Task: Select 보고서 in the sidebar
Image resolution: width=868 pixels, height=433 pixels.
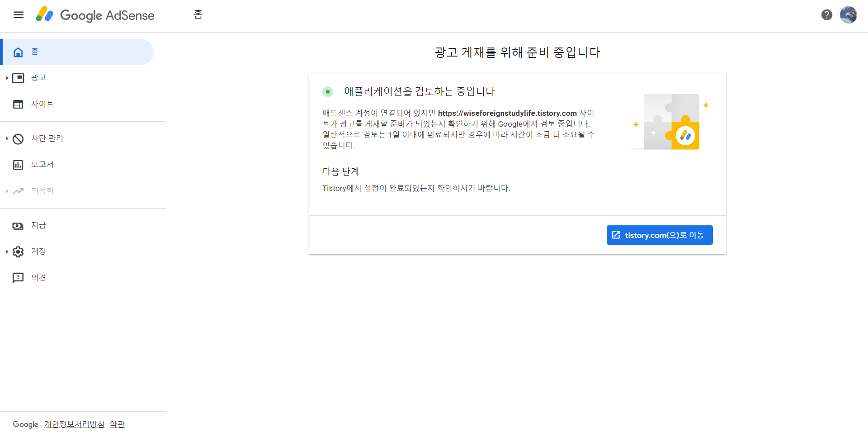Action: coord(78,165)
